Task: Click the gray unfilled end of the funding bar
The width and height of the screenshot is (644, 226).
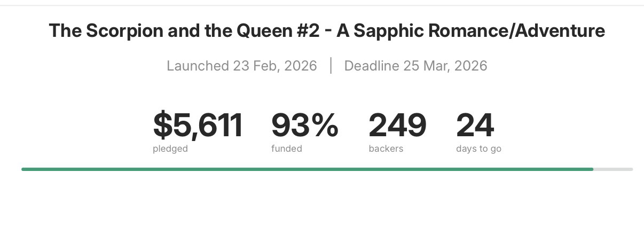Action: (x=613, y=169)
